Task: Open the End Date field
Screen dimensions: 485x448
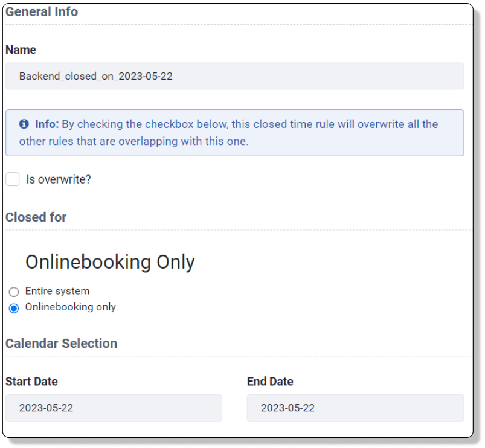Action: point(355,408)
